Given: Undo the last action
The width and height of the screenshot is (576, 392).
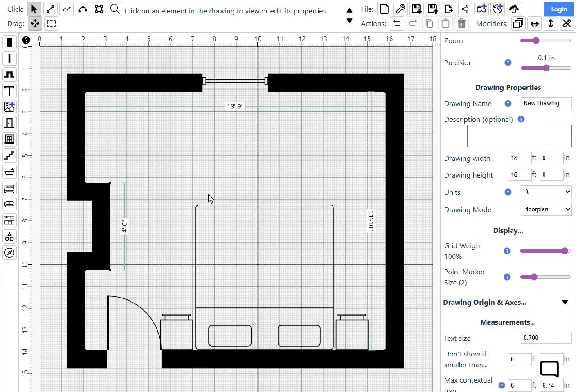Looking at the screenshot, I should 396,23.
